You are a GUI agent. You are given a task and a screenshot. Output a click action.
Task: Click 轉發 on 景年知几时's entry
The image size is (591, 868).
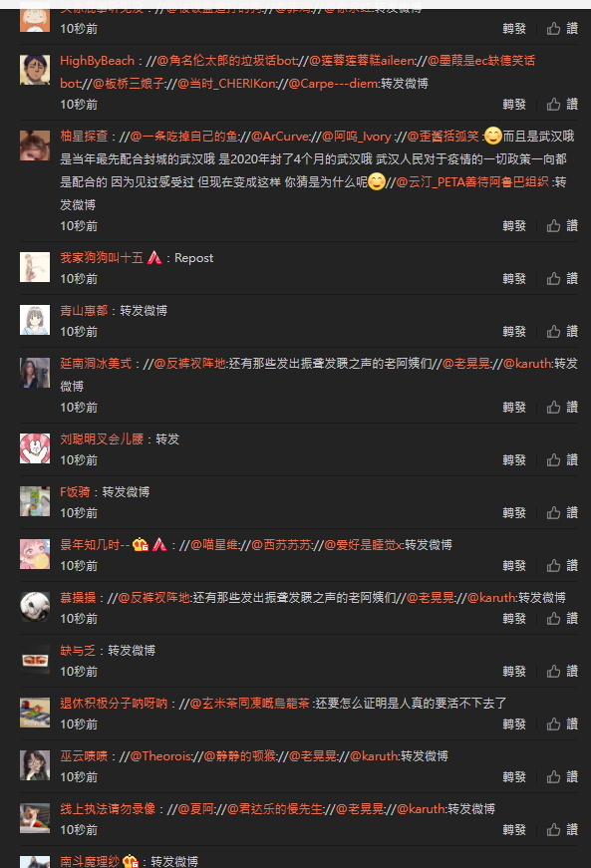coord(514,566)
